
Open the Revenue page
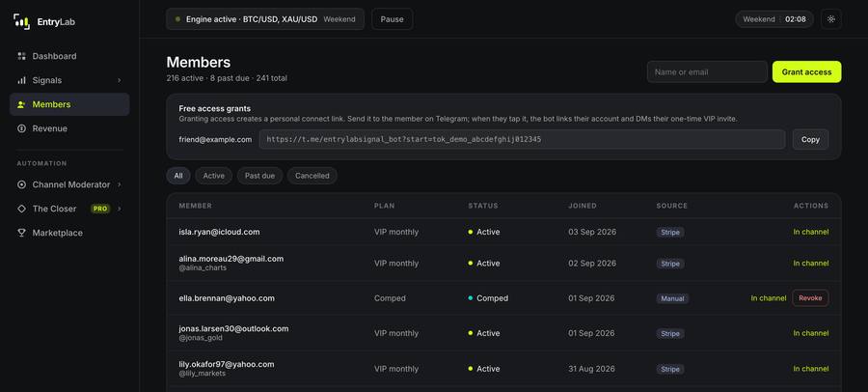(x=69, y=128)
